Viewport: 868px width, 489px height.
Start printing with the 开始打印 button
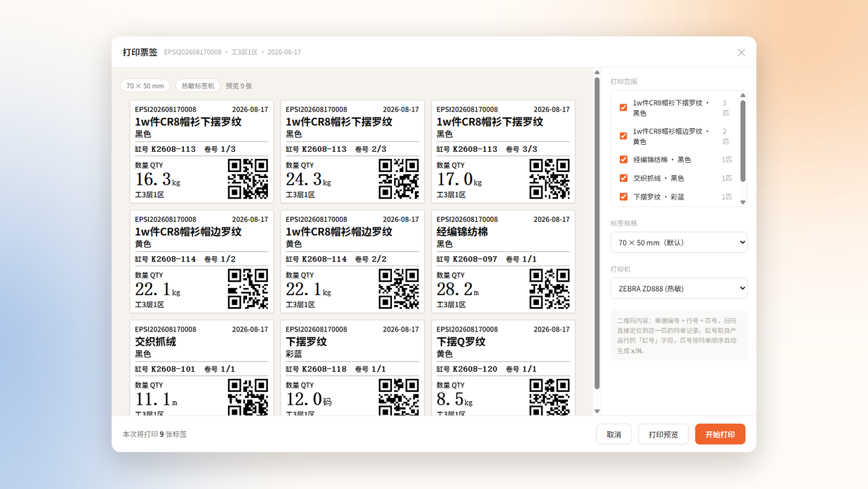[x=720, y=434]
